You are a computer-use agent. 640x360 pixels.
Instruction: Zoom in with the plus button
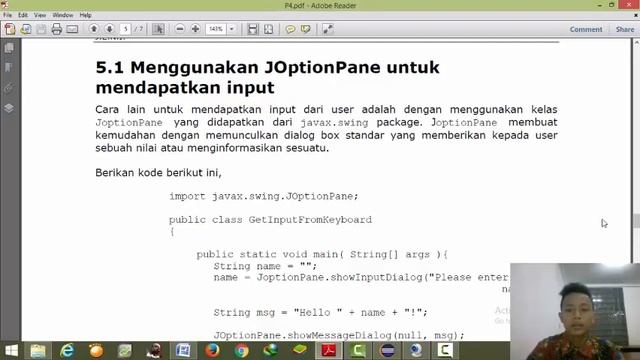[196, 29]
